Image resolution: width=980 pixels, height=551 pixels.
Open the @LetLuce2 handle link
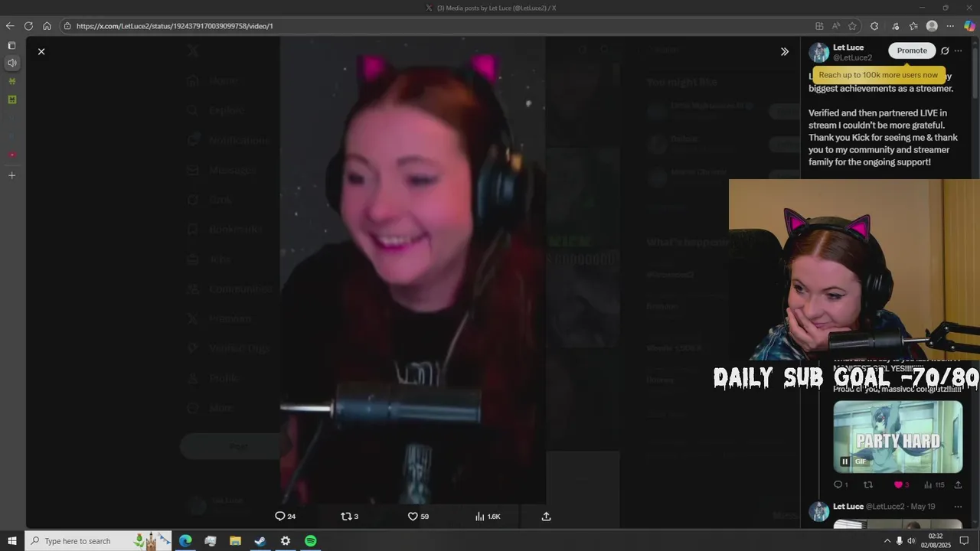pos(852,58)
